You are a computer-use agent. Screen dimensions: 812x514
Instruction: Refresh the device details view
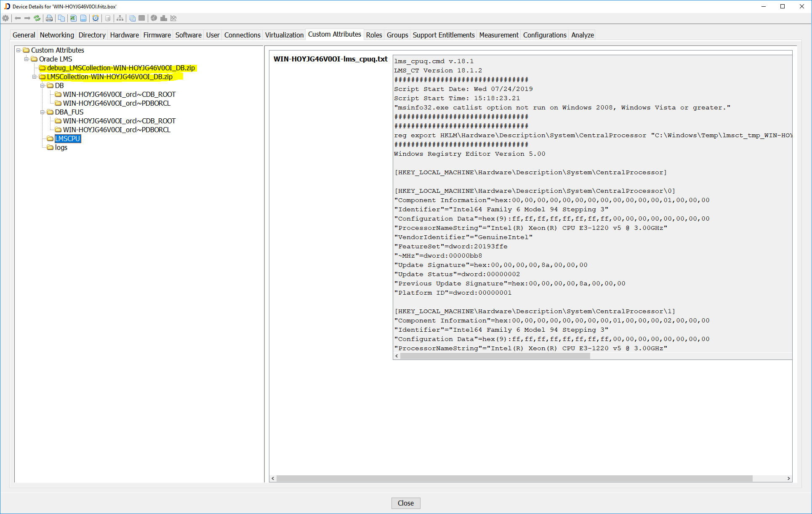(x=37, y=18)
